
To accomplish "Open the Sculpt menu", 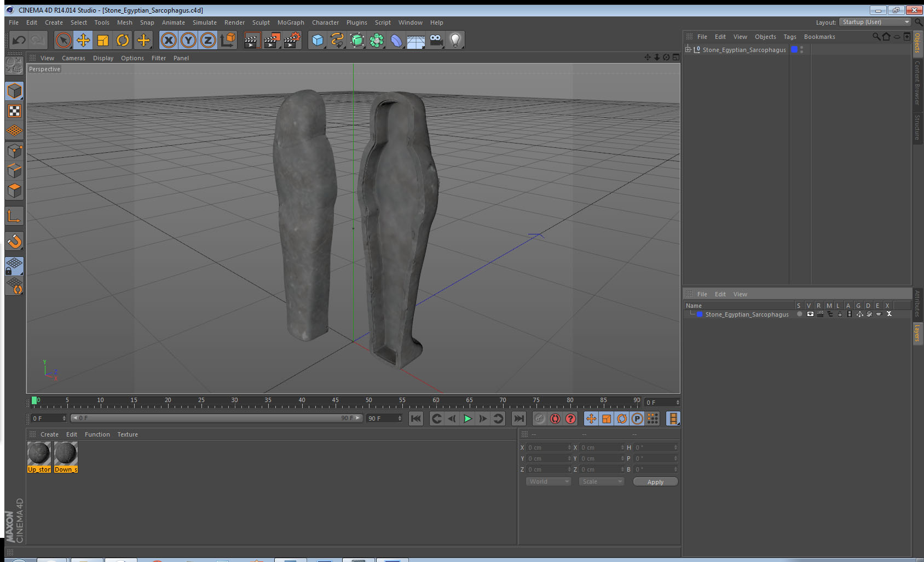I will coord(261,22).
